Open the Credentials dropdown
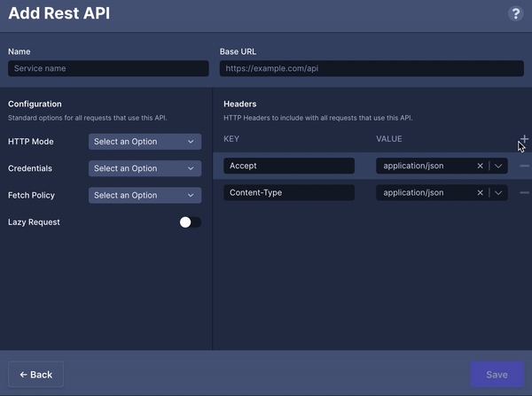Viewport: 532px width, 396px height. click(145, 168)
